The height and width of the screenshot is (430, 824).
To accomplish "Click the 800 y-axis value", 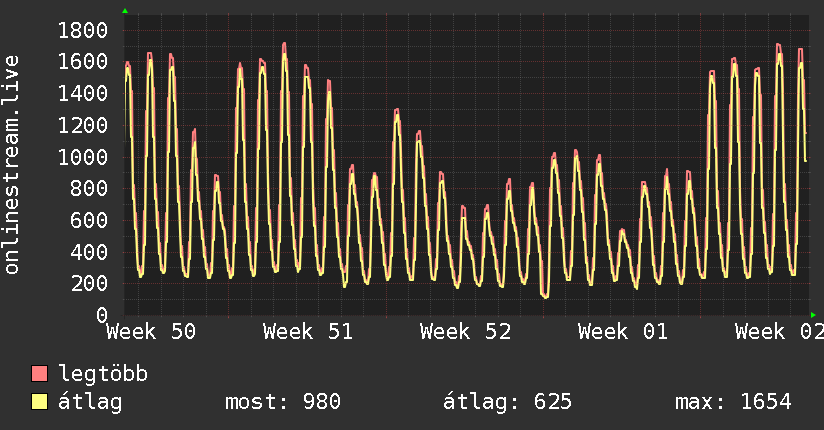I will pos(89,189).
